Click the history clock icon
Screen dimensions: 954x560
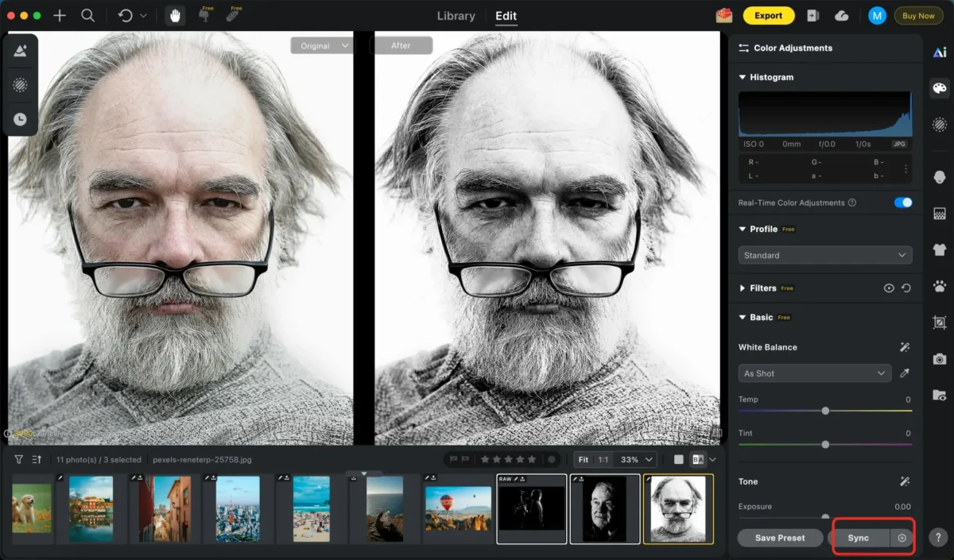(20, 119)
